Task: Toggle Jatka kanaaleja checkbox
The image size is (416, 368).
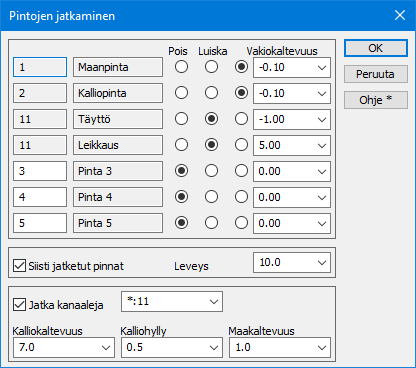Action: [19, 305]
